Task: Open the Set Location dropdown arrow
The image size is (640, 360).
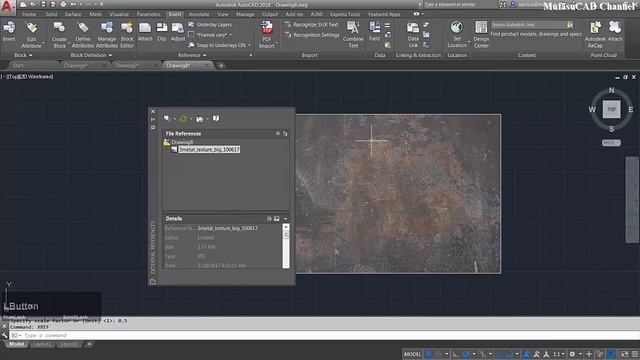Action: coord(469,42)
